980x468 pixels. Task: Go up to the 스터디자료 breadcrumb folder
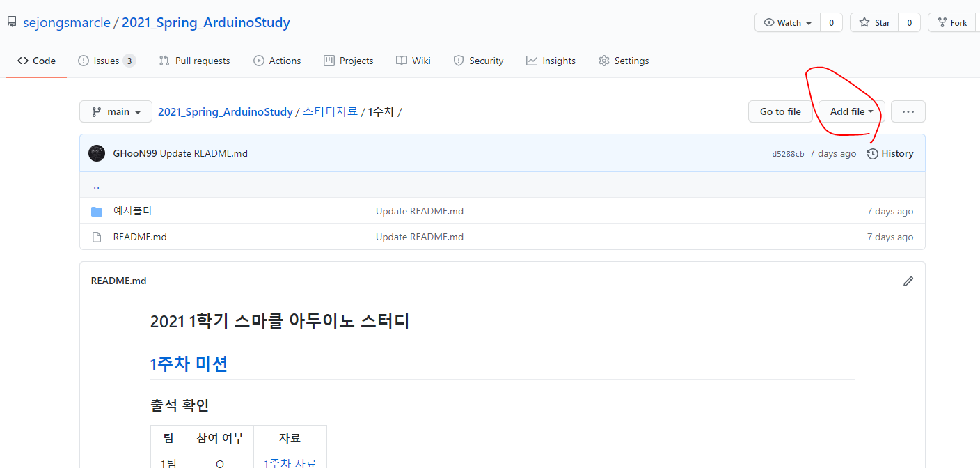click(x=330, y=111)
